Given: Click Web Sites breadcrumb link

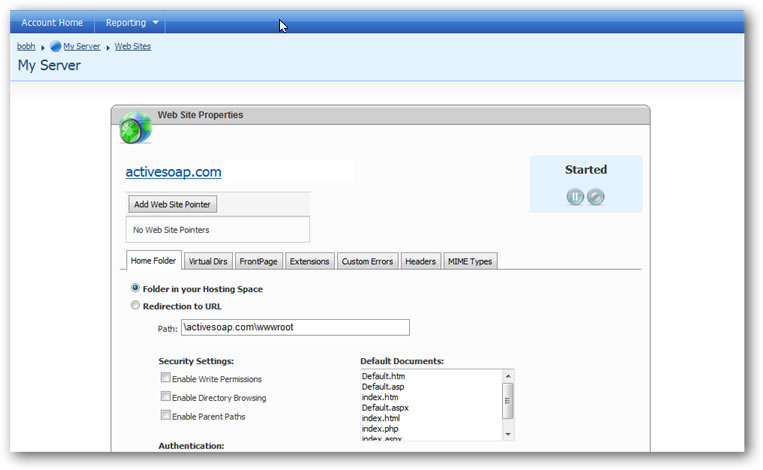Looking at the screenshot, I should tap(133, 46).
